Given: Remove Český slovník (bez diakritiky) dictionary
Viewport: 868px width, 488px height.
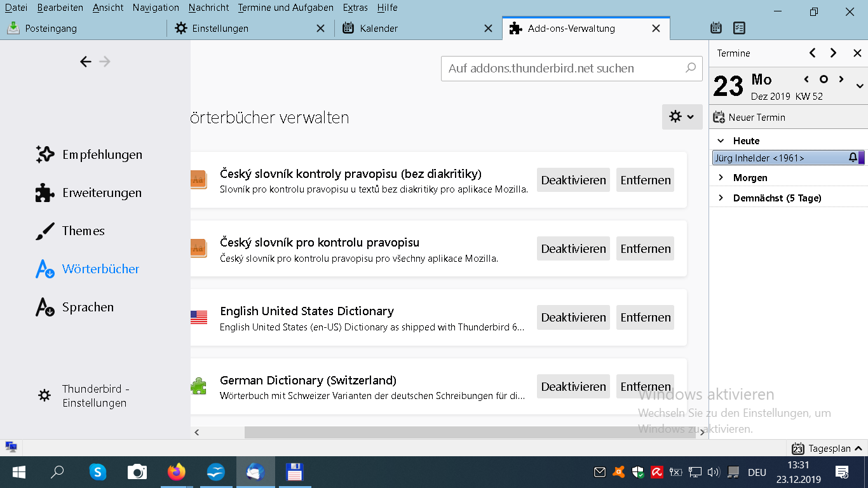Looking at the screenshot, I should [646, 180].
